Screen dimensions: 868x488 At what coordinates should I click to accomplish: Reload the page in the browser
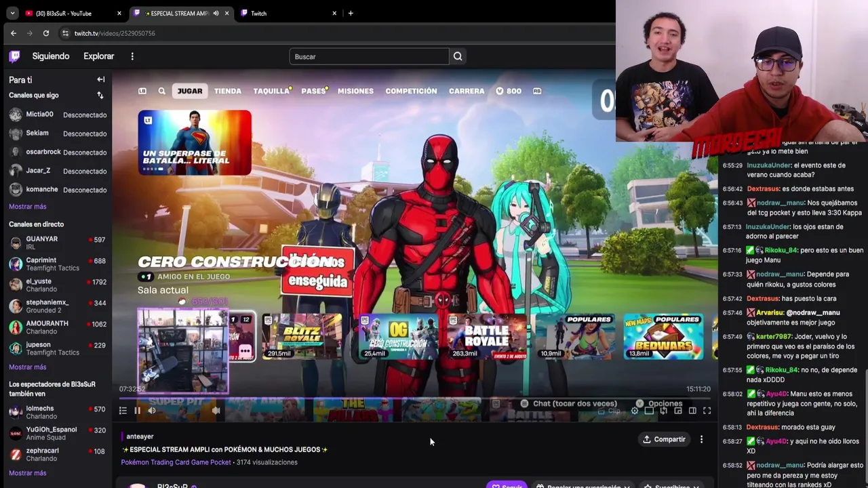45,33
